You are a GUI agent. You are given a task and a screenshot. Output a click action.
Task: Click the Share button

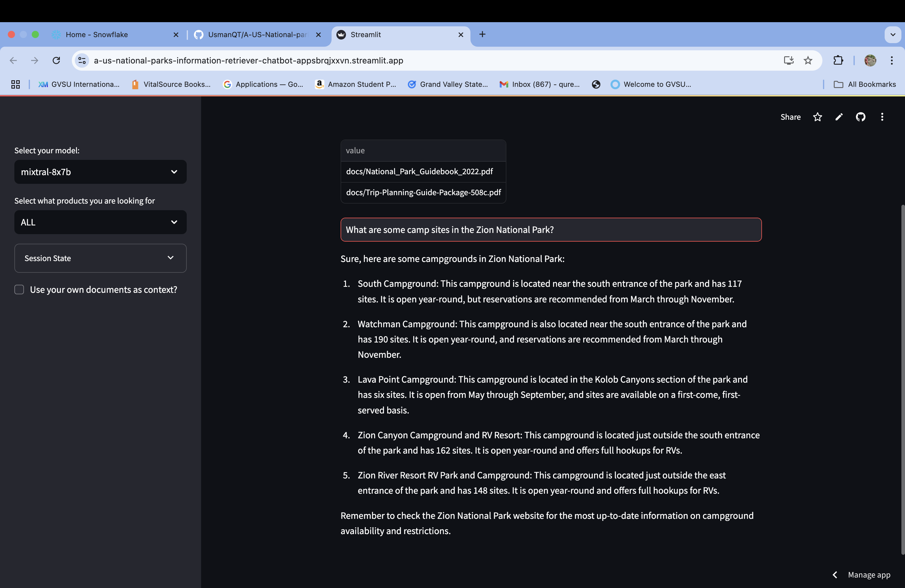(x=790, y=117)
